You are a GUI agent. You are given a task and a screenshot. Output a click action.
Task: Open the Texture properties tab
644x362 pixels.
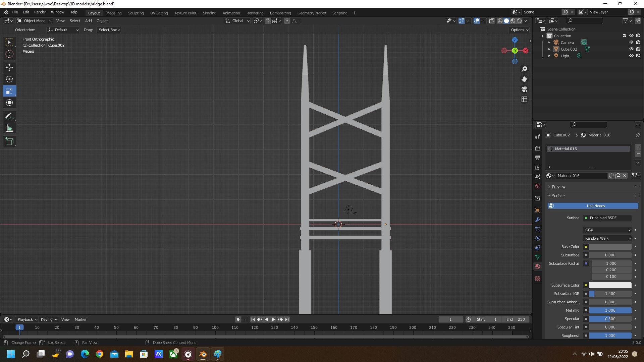[538, 279]
